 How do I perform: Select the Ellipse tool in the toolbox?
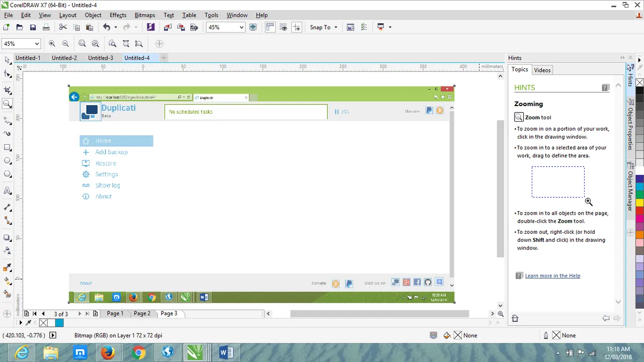click(x=8, y=161)
